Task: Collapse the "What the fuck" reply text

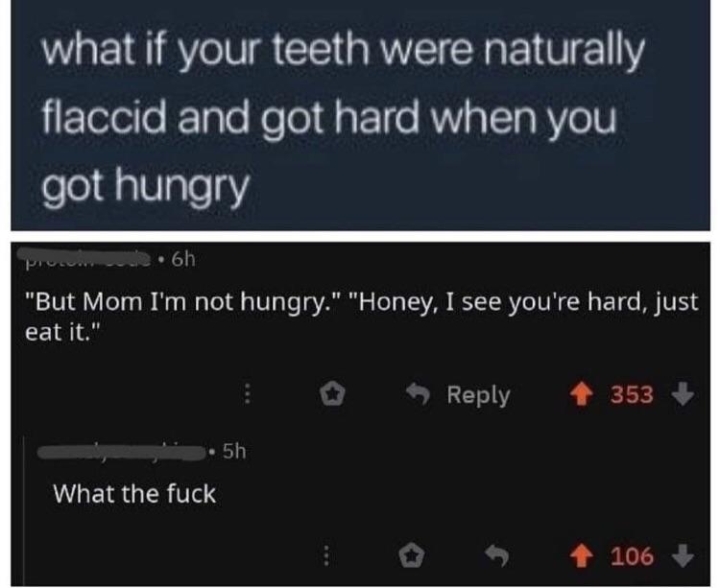Action: [x=134, y=493]
